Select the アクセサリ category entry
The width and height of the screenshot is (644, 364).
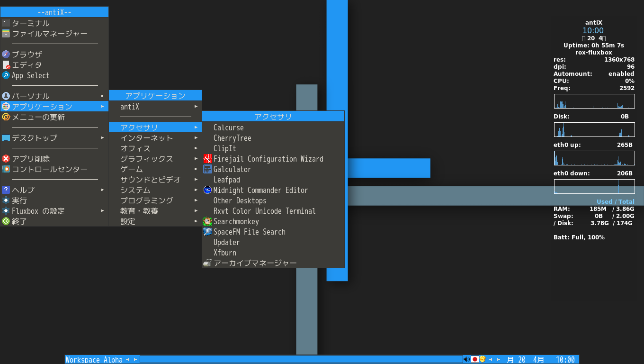click(x=155, y=127)
